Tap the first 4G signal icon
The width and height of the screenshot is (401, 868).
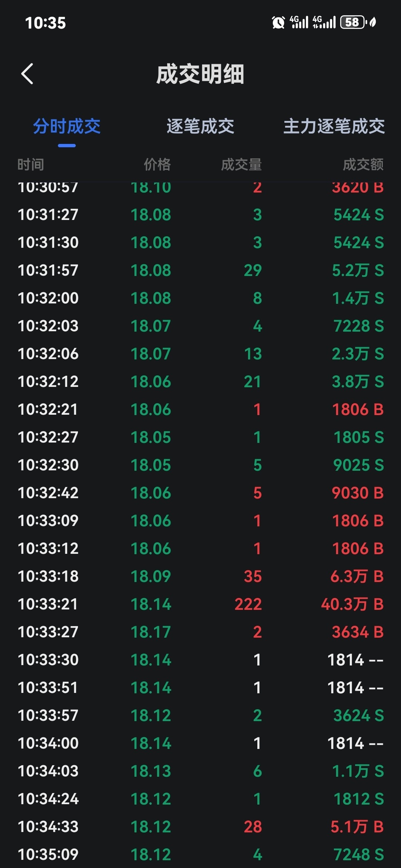pos(299,22)
